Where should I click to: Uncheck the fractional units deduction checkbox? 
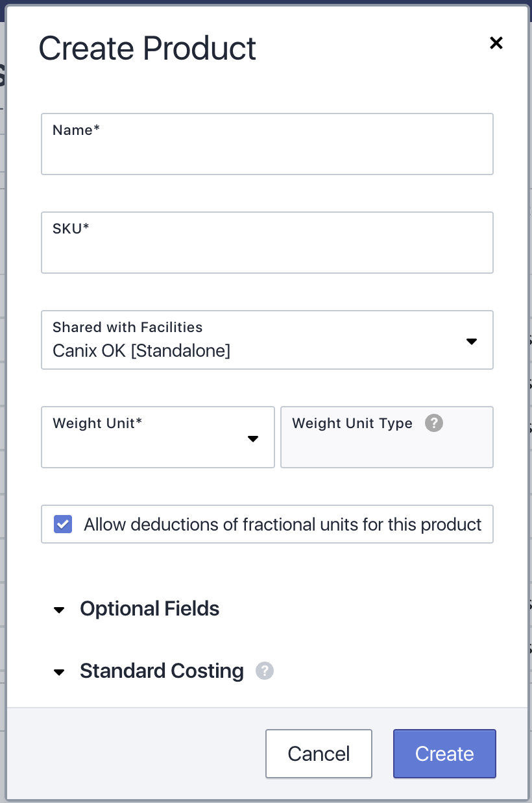(x=63, y=524)
